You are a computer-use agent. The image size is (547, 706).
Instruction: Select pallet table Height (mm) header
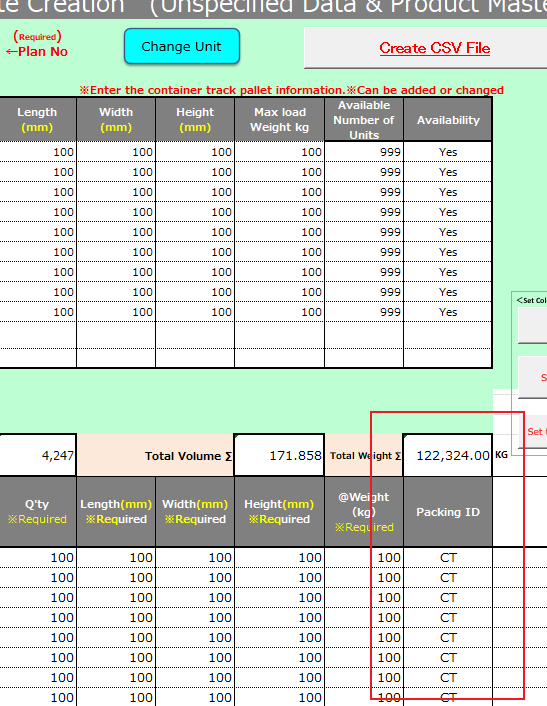pyautogui.click(x=195, y=120)
